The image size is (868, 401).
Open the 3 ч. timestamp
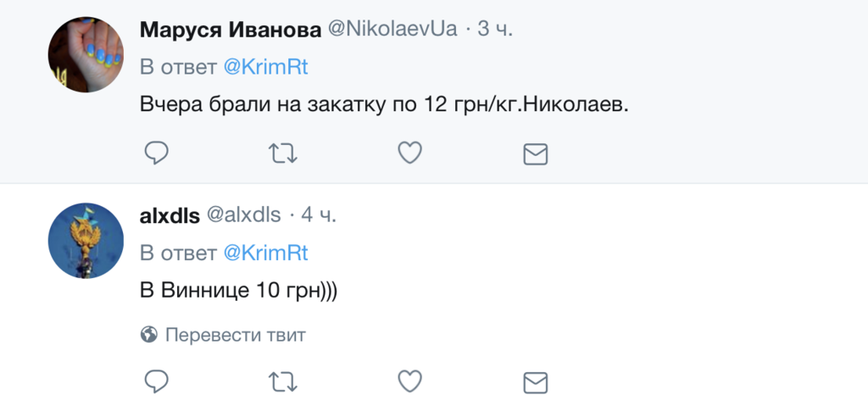tap(495, 29)
